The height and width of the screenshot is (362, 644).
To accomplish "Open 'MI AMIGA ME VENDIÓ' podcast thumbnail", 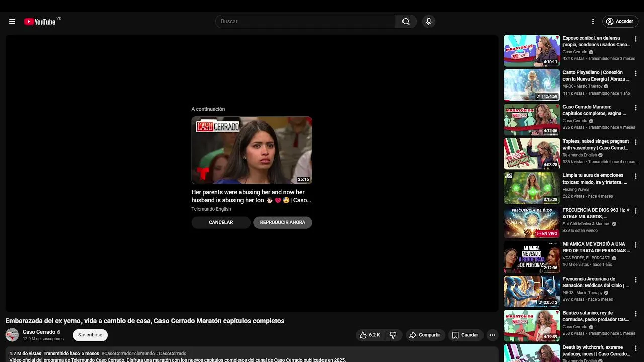I will coord(532,256).
